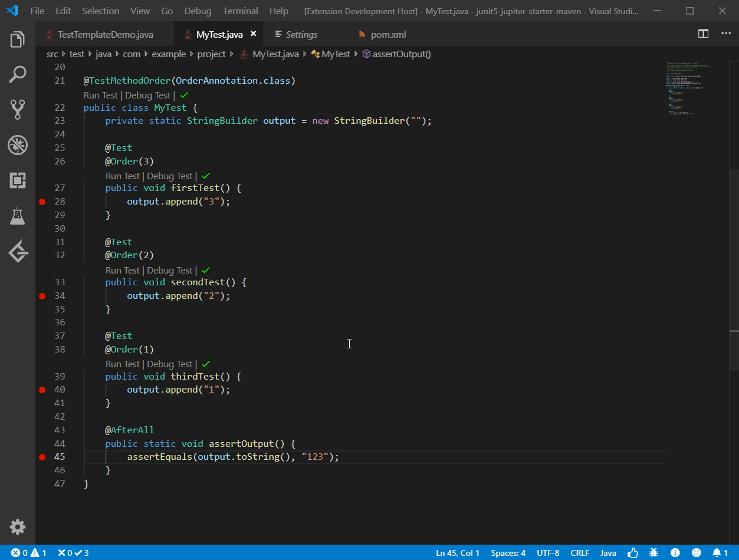Debug Test above the secondTest method
The image size is (739, 560).
[169, 270]
